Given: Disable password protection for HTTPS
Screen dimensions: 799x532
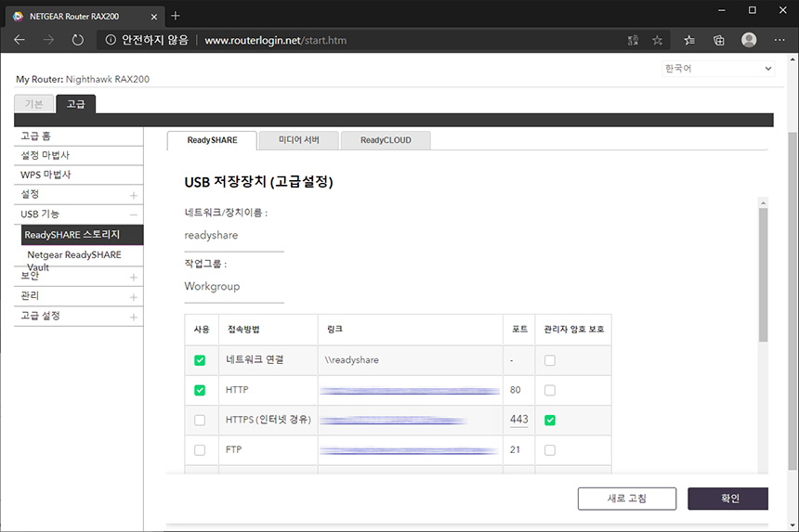Looking at the screenshot, I should point(550,420).
